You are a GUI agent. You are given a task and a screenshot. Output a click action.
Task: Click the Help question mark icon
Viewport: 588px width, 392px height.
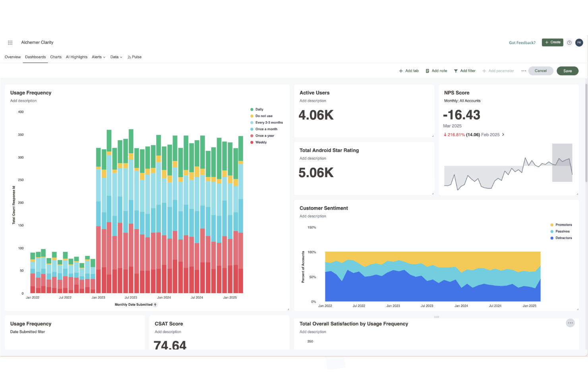click(569, 42)
